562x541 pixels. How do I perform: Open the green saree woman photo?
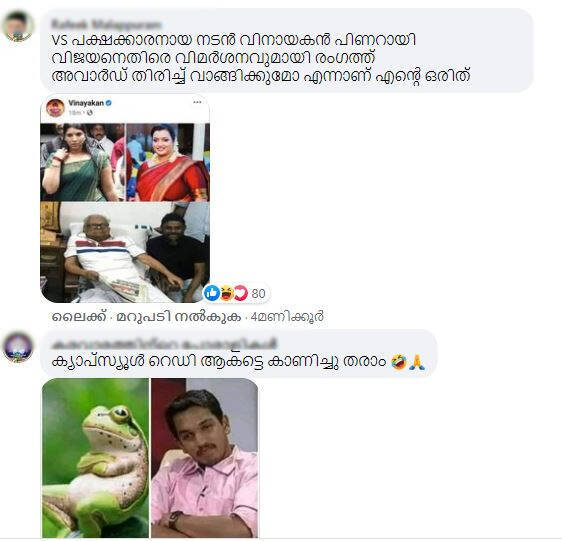[82, 162]
